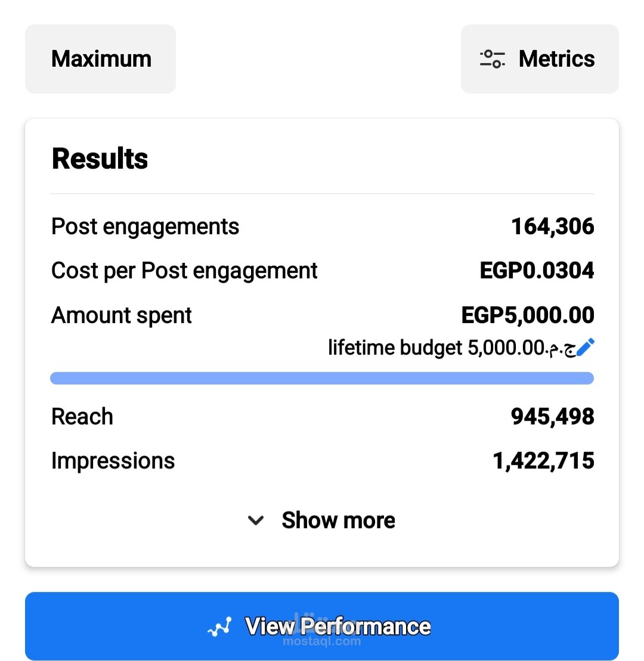Click Show more text
644x661 pixels.
(x=338, y=520)
